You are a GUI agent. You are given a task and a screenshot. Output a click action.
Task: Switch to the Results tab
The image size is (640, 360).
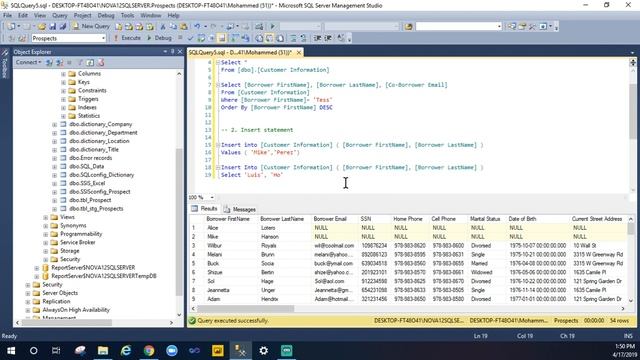pos(204,209)
